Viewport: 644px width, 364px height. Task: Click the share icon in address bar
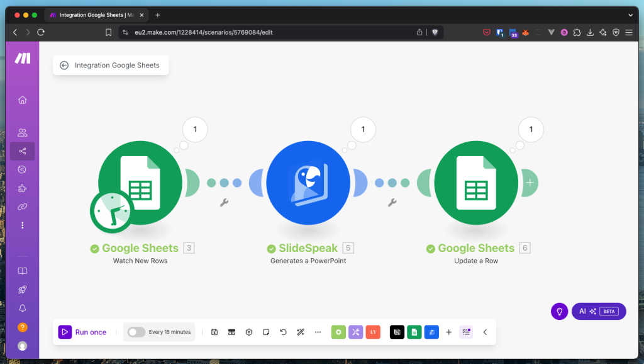click(x=419, y=32)
